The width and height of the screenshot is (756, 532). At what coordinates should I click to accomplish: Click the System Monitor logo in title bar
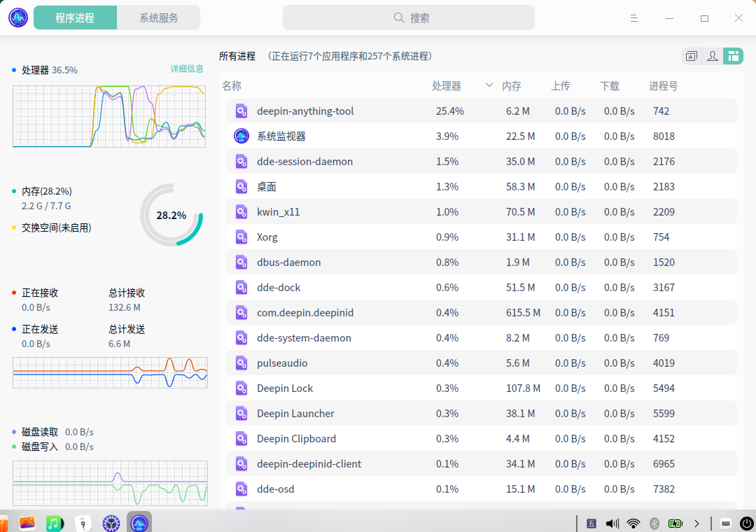pyautogui.click(x=18, y=18)
